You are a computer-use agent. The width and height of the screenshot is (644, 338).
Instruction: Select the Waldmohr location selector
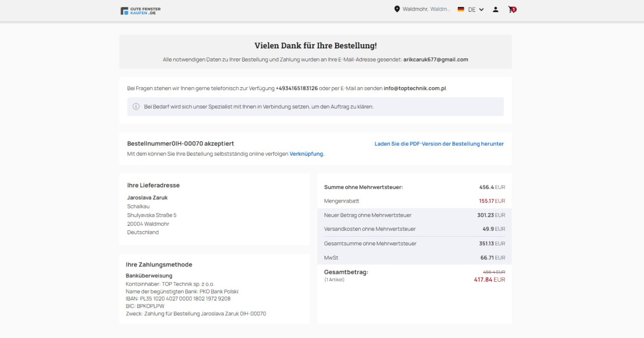(x=426, y=9)
